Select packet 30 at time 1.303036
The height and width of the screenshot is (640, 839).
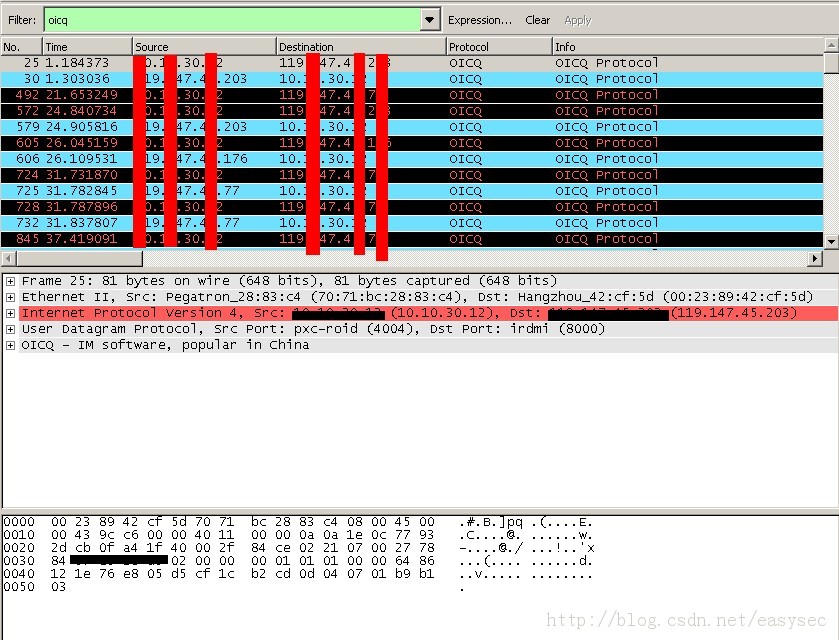(x=412, y=79)
